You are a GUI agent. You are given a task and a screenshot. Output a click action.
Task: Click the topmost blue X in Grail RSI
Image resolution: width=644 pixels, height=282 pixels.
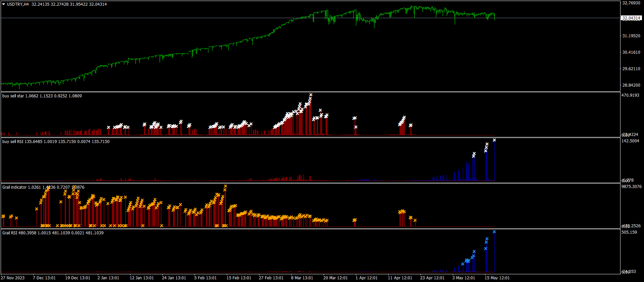[x=494, y=232]
